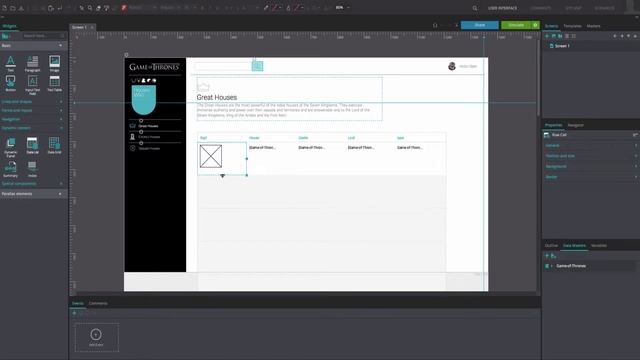Screen dimensions: 640x360
Task: Click the magnifier search icon in top toolbar
Action: 475,8
